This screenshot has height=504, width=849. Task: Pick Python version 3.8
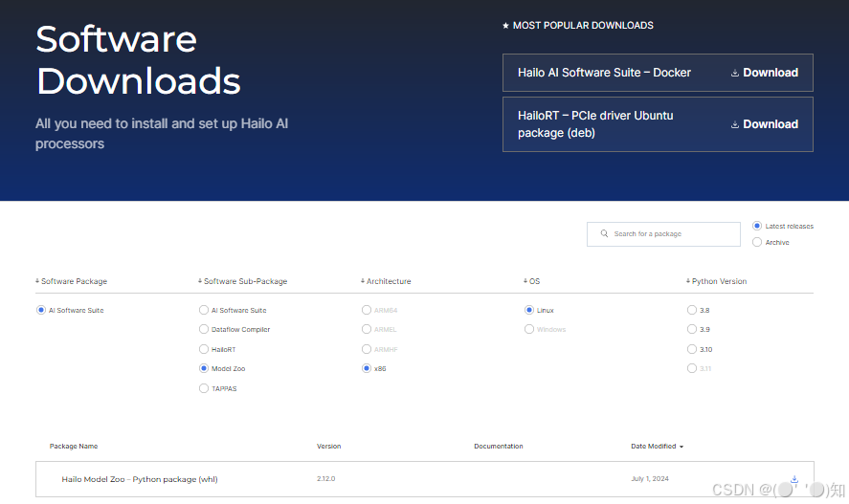tap(691, 310)
